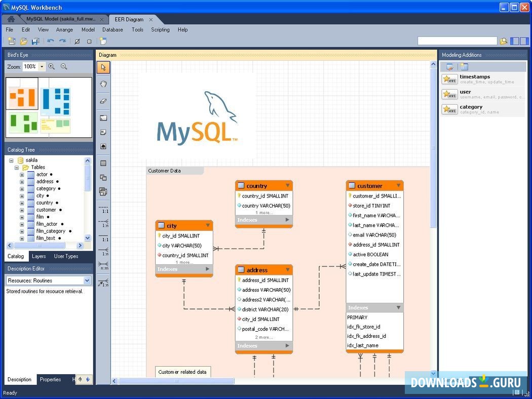The height and width of the screenshot is (399, 532).
Task: Select the pointer selection tool
Action: [103, 67]
